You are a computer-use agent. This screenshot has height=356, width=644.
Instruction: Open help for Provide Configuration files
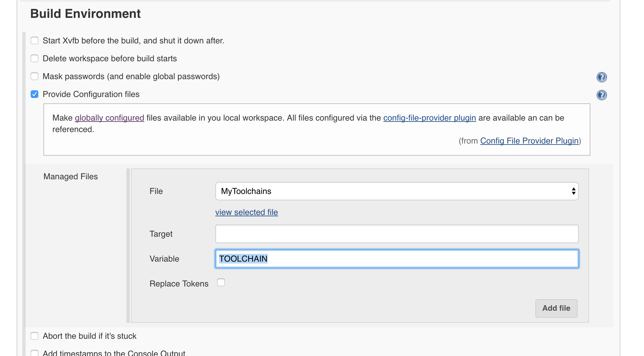pos(602,95)
